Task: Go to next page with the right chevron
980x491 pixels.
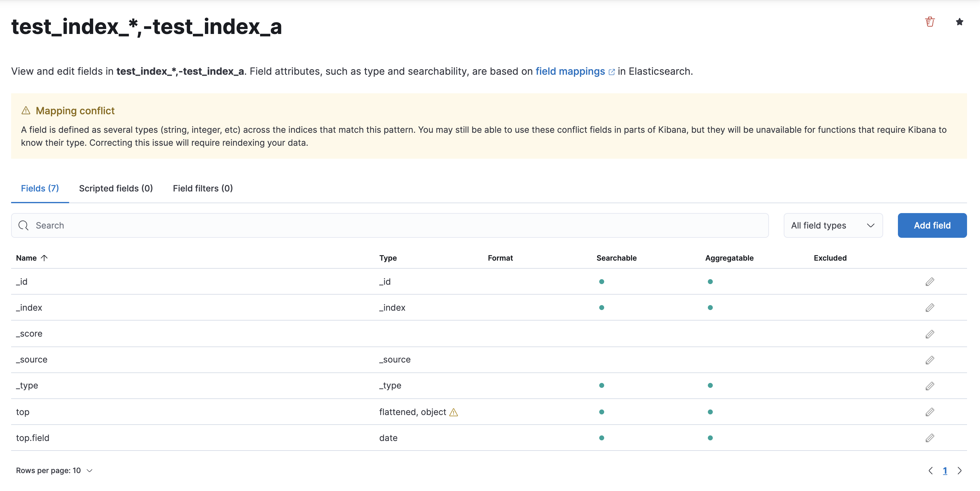Action: pyautogui.click(x=959, y=470)
